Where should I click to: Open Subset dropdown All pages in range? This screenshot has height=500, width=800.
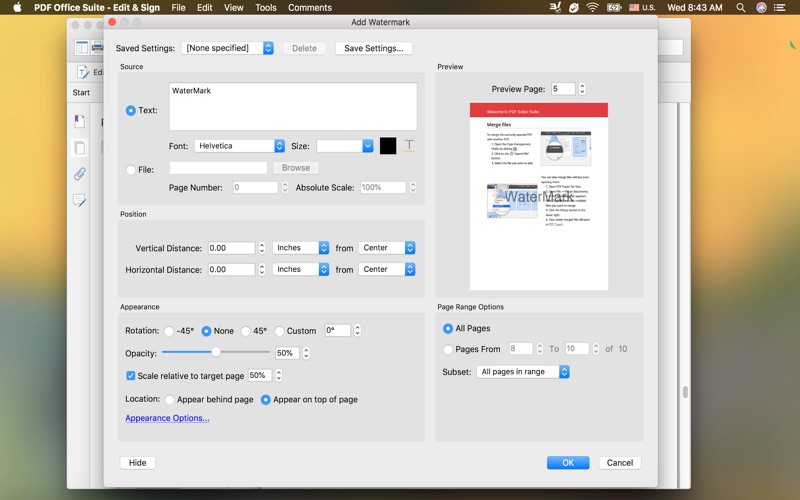point(523,372)
